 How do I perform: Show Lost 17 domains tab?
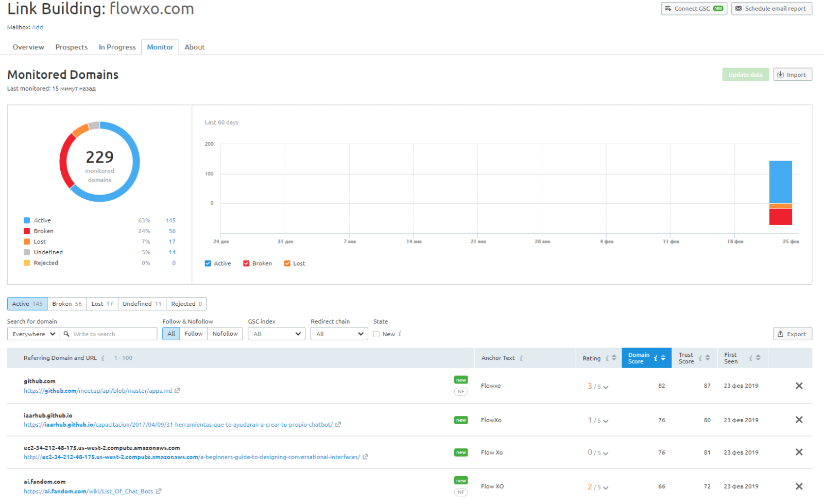[x=102, y=304]
